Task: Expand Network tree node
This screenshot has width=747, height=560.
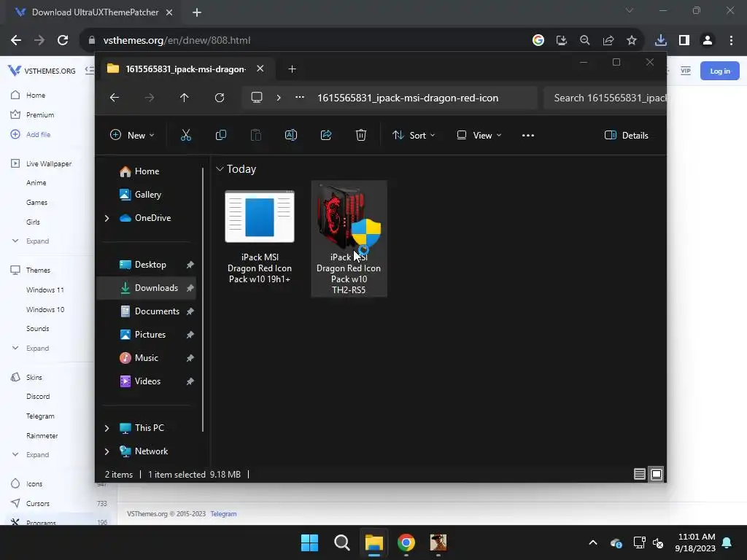Action: pos(107,451)
